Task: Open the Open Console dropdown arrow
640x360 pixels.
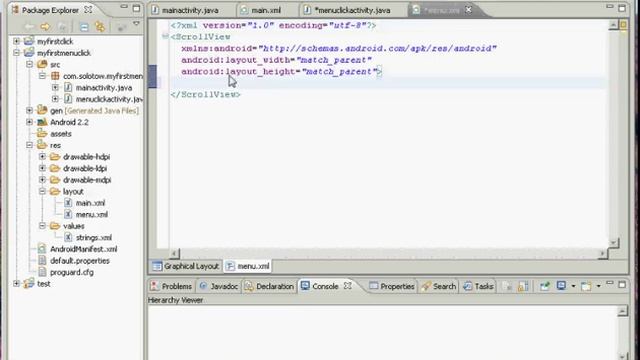Action: click(598, 287)
